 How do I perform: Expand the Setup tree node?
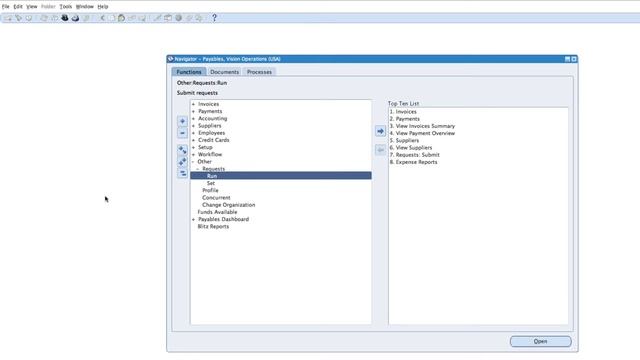193,147
